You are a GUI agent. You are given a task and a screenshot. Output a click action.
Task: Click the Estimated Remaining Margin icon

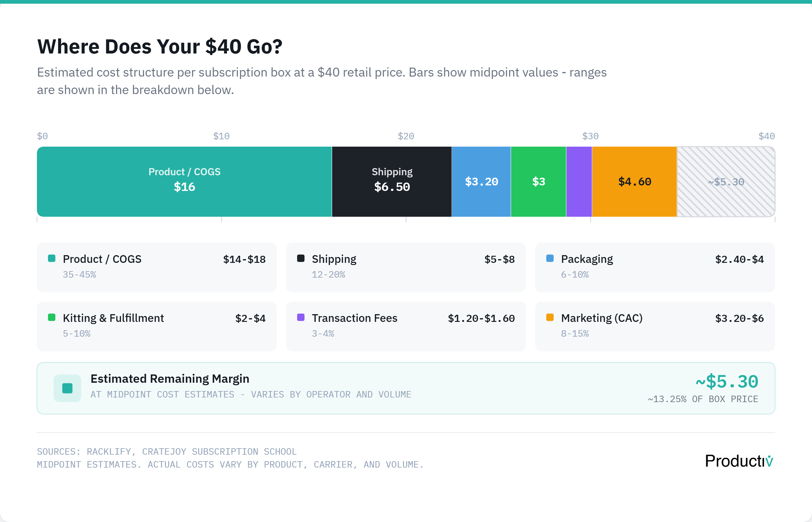pyautogui.click(x=67, y=388)
